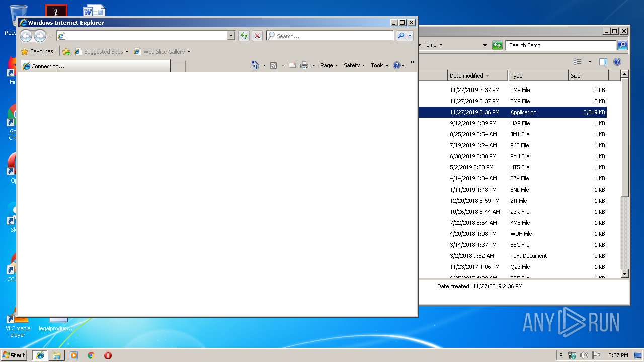This screenshot has height=362, width=644.
Task: Click scrollbar up arrow in Temp window
Action: tap(624, 74)
